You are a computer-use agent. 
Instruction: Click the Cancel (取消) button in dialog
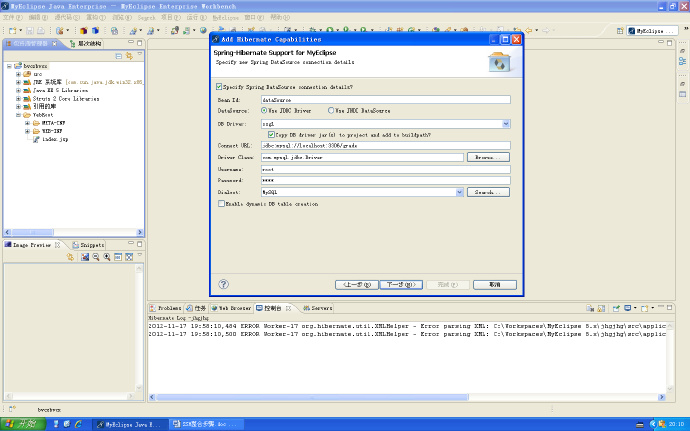tap(495, 284)
